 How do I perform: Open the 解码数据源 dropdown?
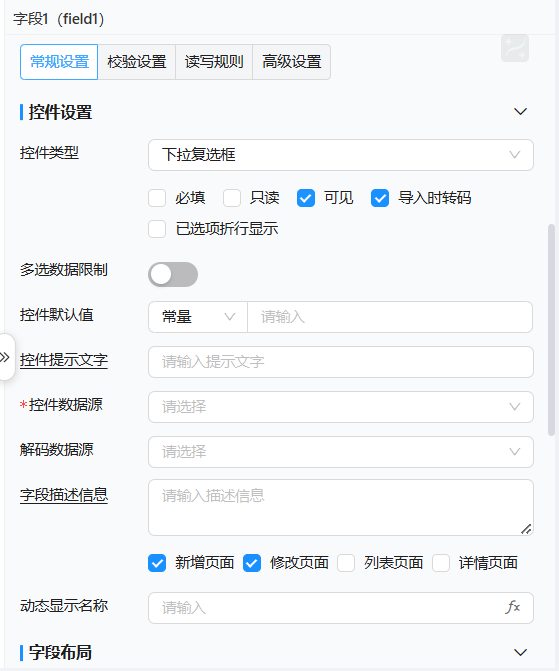[x=341, y=452]
